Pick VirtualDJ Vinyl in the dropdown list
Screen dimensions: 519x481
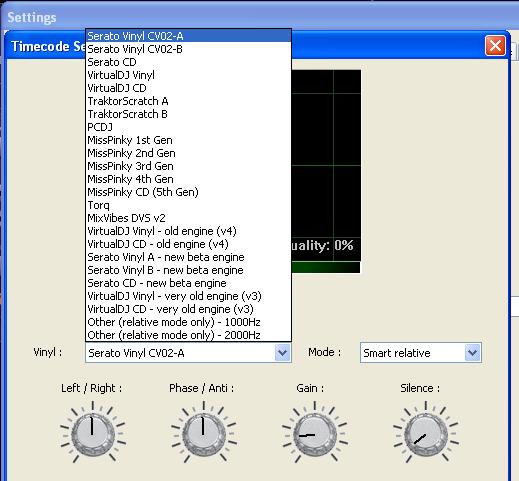[188, 75]
